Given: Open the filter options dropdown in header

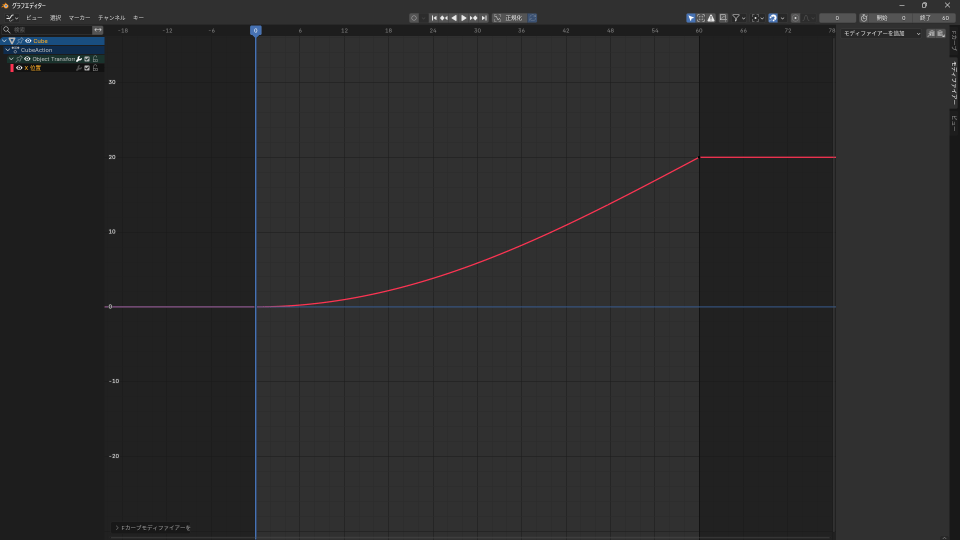Looking at the screenshot, I should pos(738,18).
